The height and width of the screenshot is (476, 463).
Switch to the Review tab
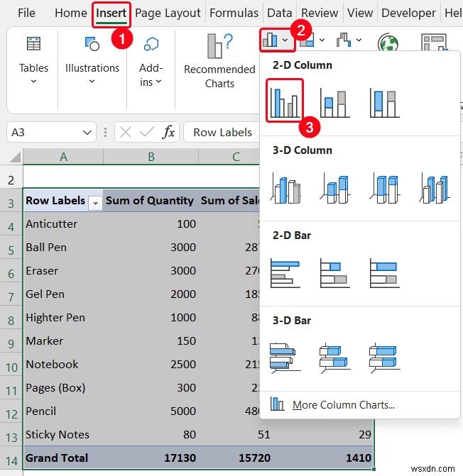pyautogui.click(x=320, y=13)
